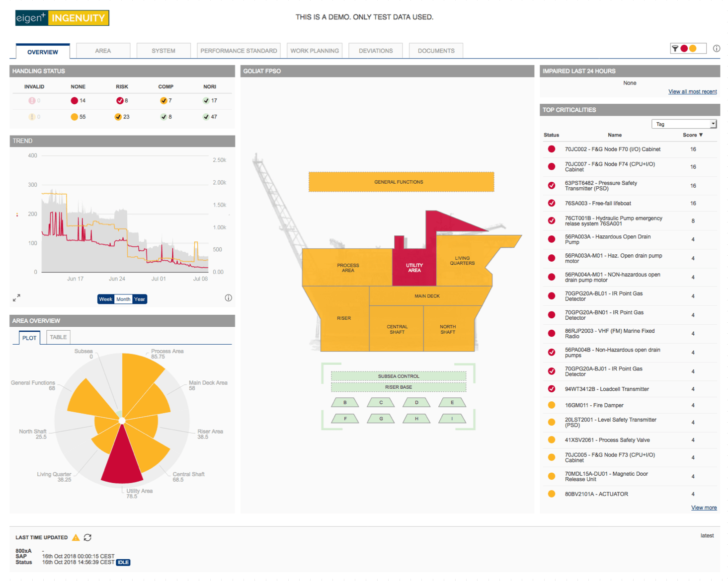728x581 pixels.
Task: Open the Deviations tab
Action: point(376,51)
